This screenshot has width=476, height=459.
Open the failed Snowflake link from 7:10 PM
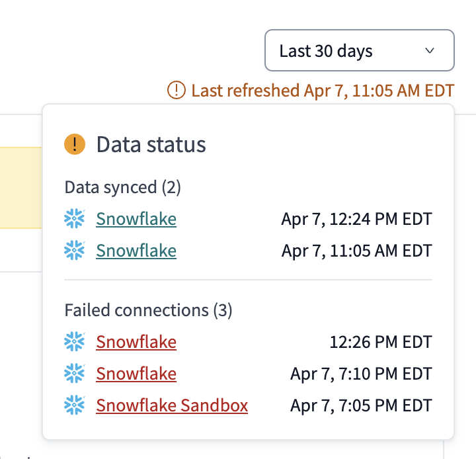[x=136, y=374]
